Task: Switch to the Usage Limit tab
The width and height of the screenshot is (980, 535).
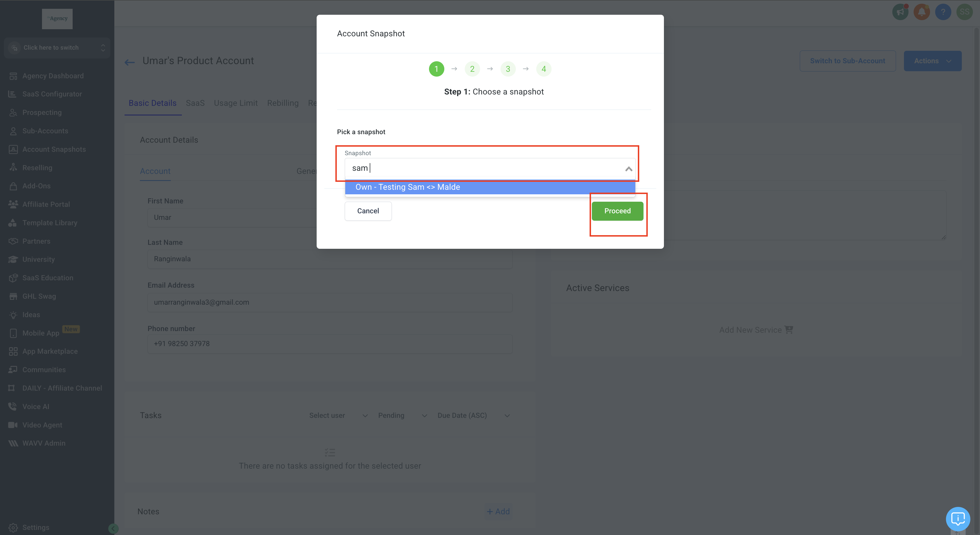Action: [235, 103]
